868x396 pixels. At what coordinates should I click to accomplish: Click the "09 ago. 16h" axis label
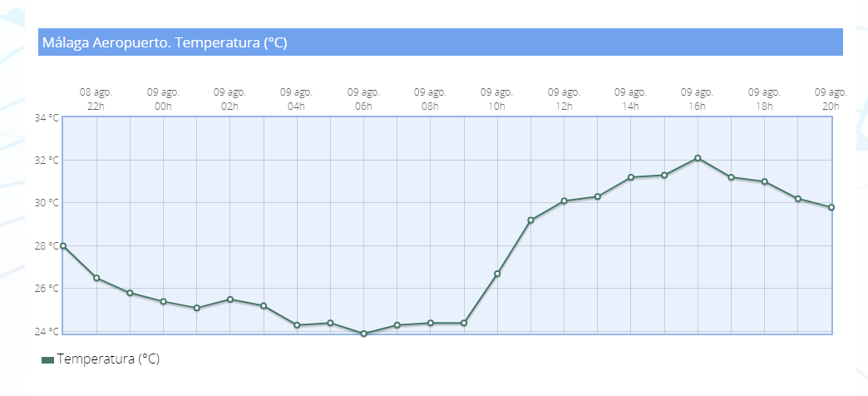click(x=697, y=99)
